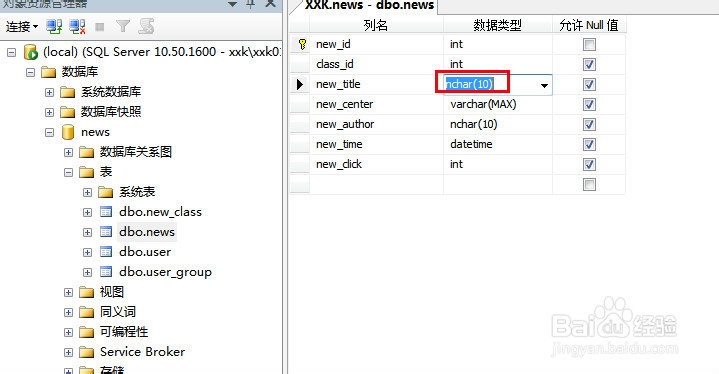
Task: Toggle Allow Null for class_id
Action: click(589, 65)
